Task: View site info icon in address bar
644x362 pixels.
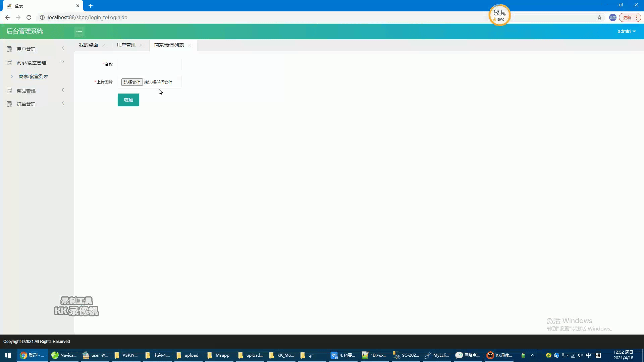Action: point(42,17)
